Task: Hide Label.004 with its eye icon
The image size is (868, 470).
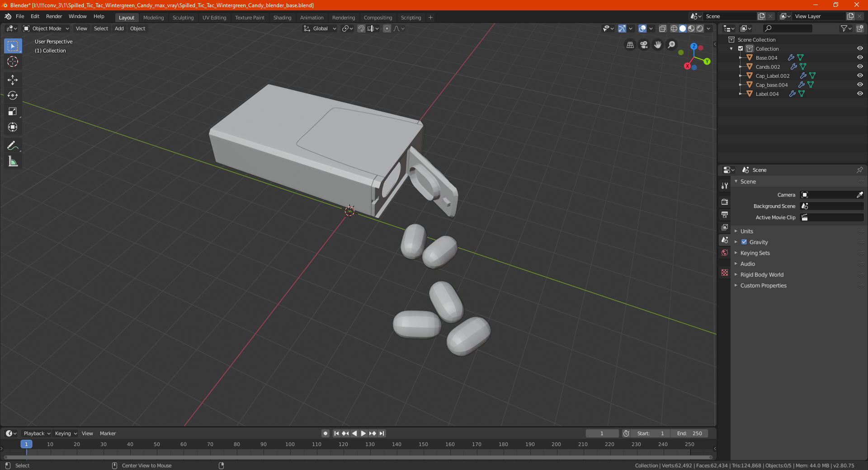Action: pos(860,94)
